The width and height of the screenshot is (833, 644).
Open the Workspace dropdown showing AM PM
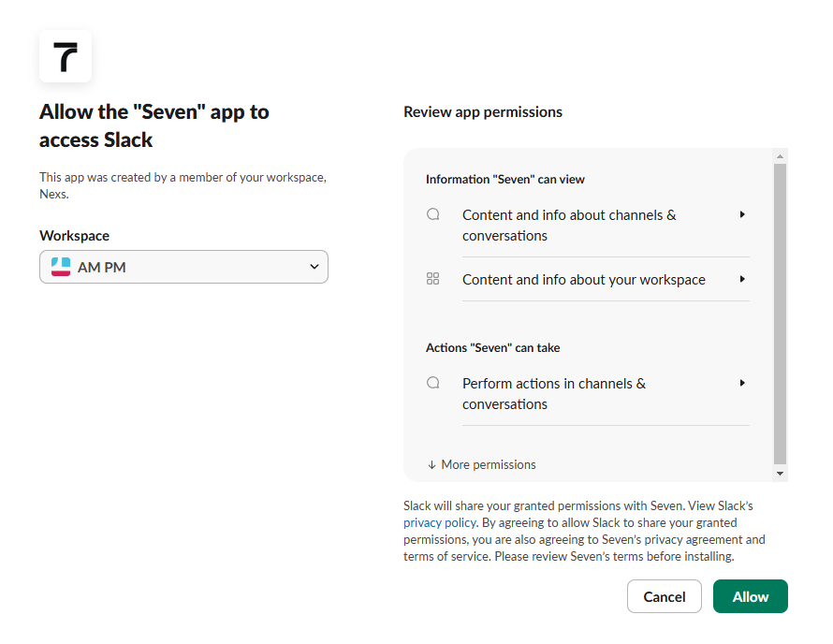coord(183,267)
